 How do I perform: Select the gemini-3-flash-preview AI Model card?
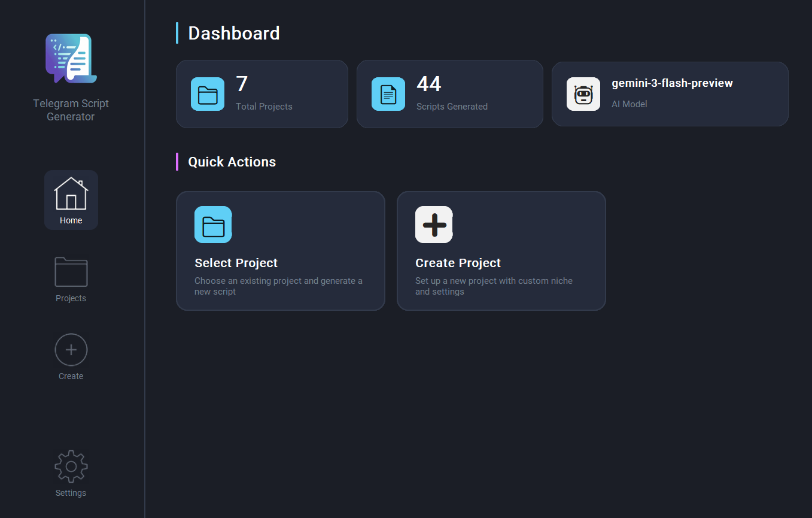tap(670, 94)
